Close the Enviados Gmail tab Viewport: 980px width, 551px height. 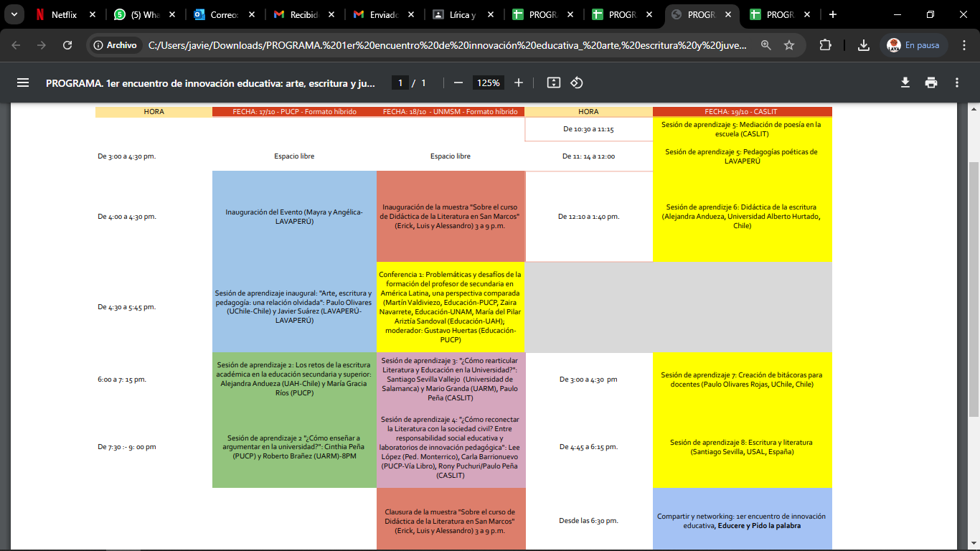click(x=412, y=14)
